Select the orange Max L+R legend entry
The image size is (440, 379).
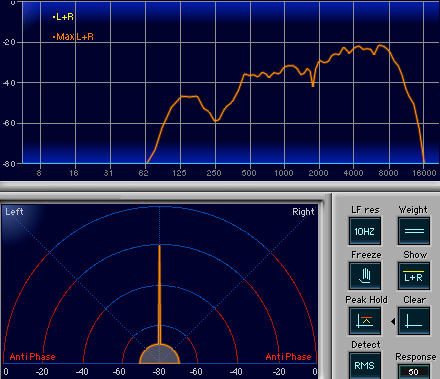[x=73, y=37]
